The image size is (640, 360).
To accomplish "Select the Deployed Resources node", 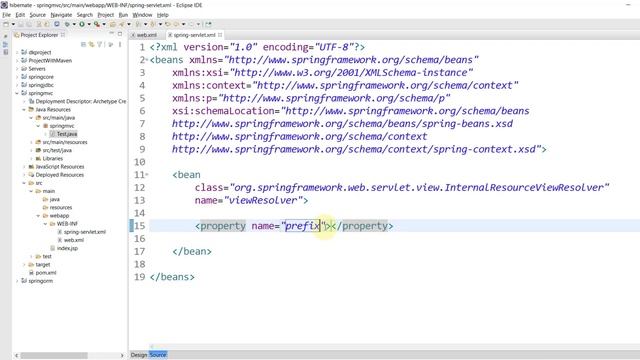I will pyautogui.click(x=60, y=175).
